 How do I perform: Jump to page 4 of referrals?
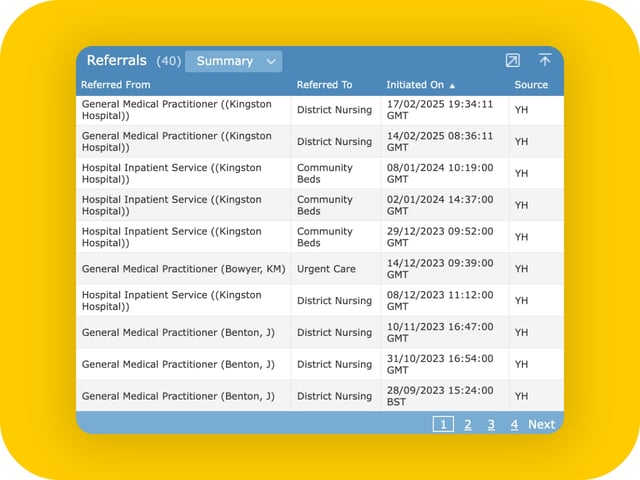coord(514,424)
